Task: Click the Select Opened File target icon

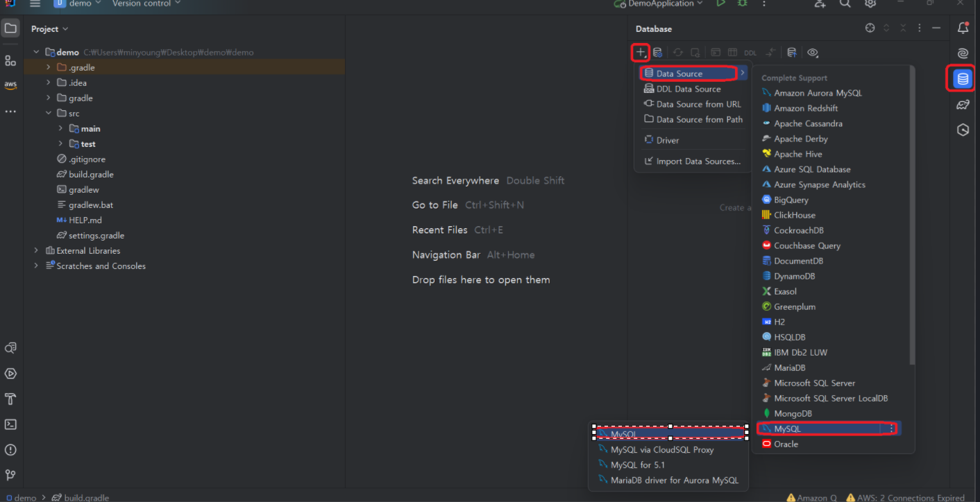Action: [x=870, y=28]
